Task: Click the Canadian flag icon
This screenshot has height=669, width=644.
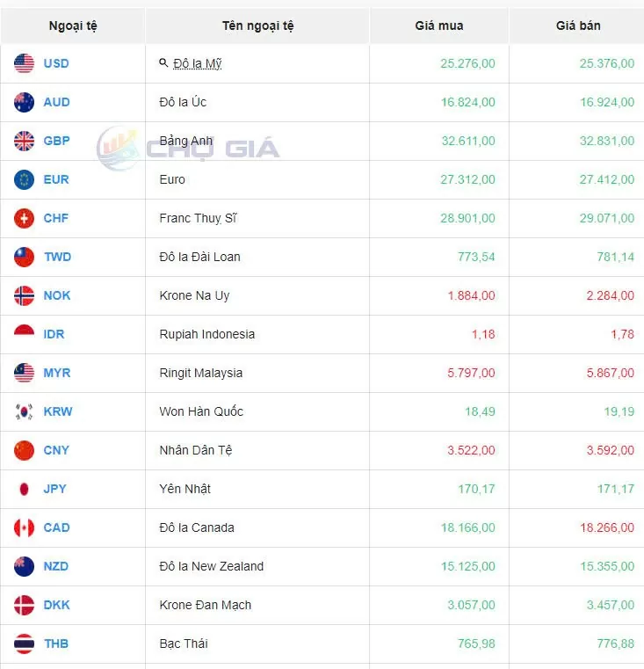Action: click(24, 527)
